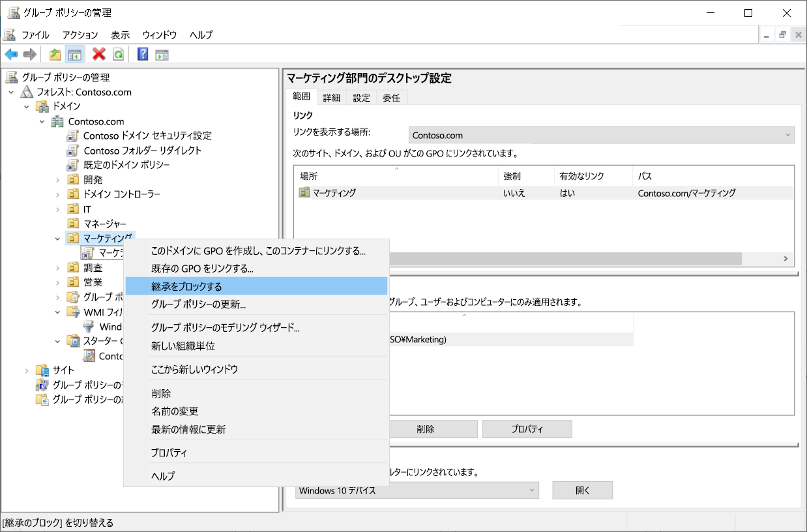
Task: Click the Forward navigation arrow
Action: [x=29, y=54]
